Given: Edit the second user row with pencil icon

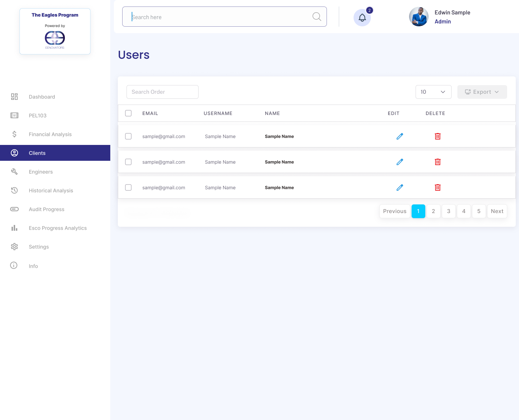Looking at the screenshot, I should pyautogui.click(x=400, y=162).
